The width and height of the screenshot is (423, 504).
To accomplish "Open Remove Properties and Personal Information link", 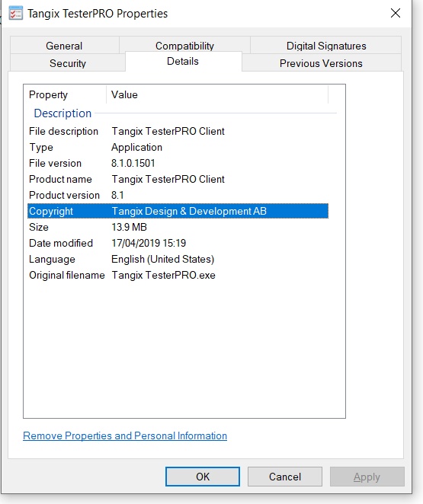I will [125, 435].
